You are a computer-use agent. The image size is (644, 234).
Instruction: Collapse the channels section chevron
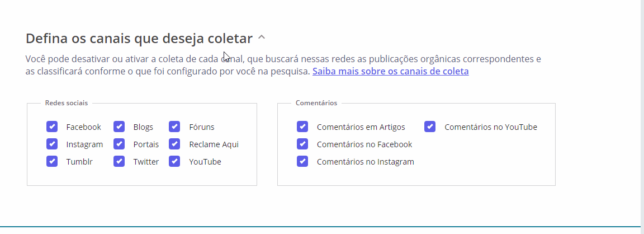point(262,38)
